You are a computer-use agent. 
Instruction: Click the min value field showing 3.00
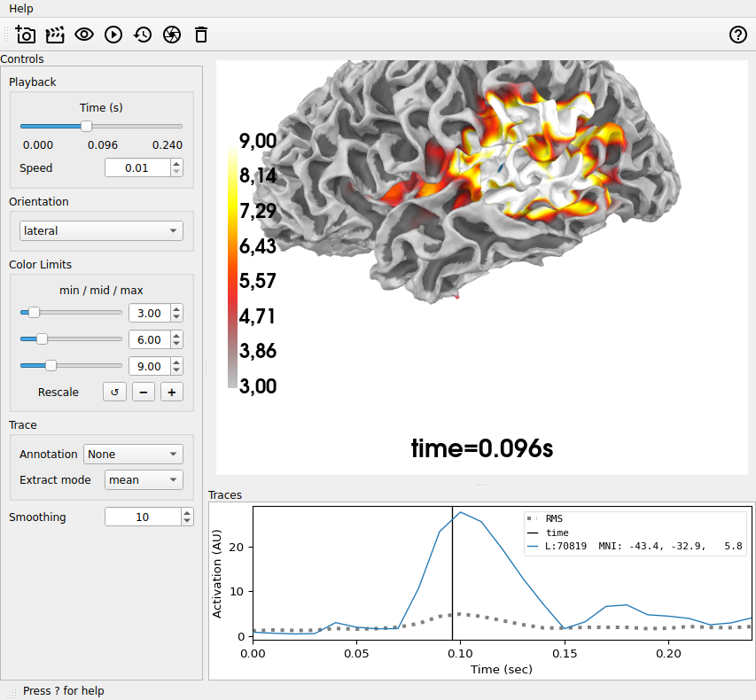pos(150,313)
